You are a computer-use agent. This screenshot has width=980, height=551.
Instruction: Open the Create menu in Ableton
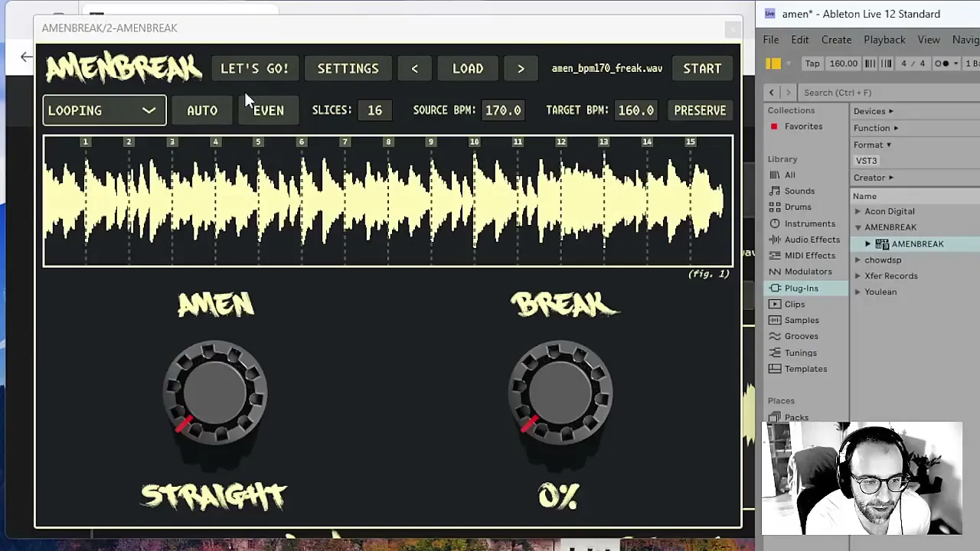point(836,40)
